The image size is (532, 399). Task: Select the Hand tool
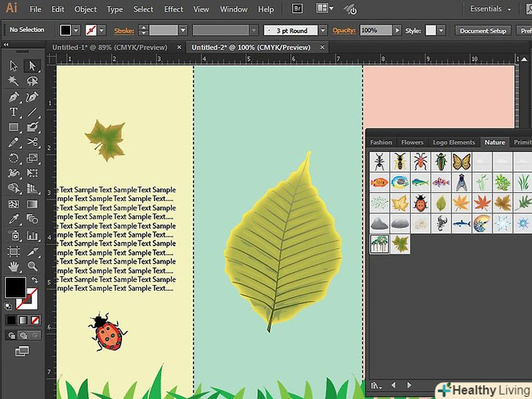coord(13,266)
